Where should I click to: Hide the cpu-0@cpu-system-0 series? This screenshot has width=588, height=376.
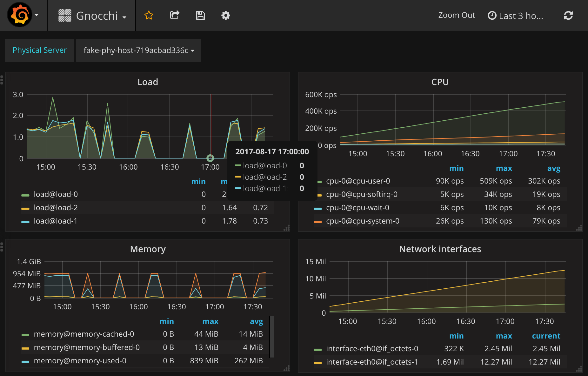click(363, 221)
